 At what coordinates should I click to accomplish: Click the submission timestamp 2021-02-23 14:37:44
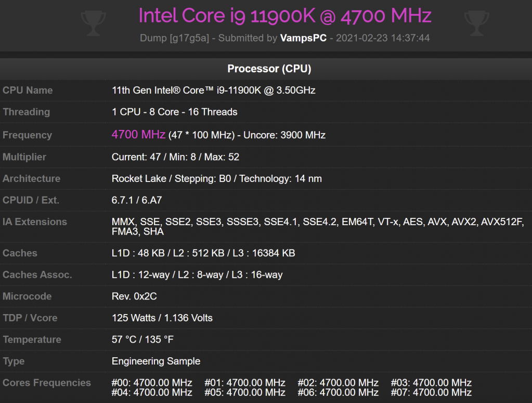[383, 38]
